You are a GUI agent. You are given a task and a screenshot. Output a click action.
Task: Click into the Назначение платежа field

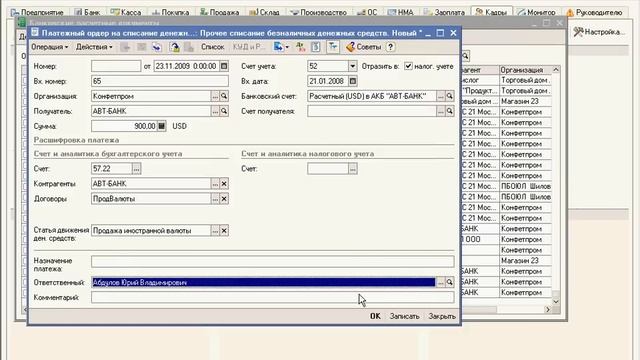click(273, 261)
